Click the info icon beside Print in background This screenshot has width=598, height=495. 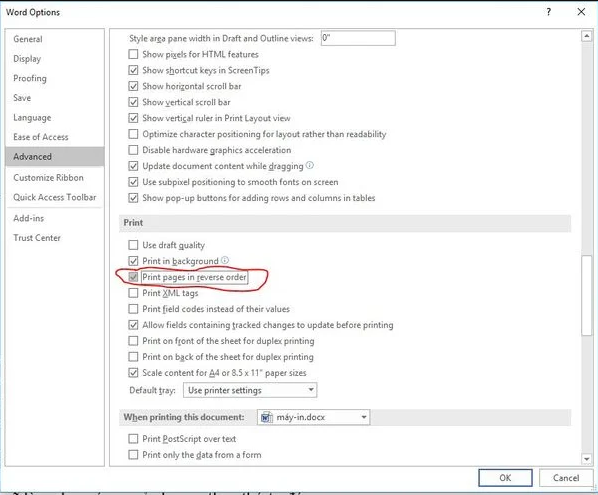click(x=225, y=260)
